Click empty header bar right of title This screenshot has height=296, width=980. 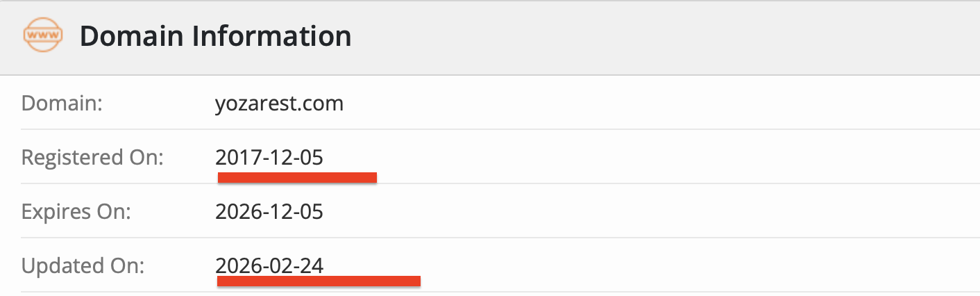click(x=659, y=35)
